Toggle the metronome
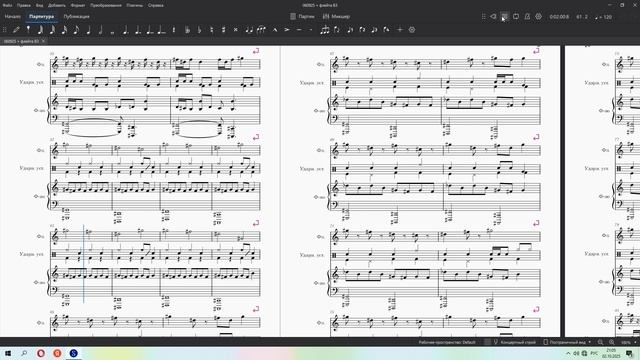 (x=527, y=17)
